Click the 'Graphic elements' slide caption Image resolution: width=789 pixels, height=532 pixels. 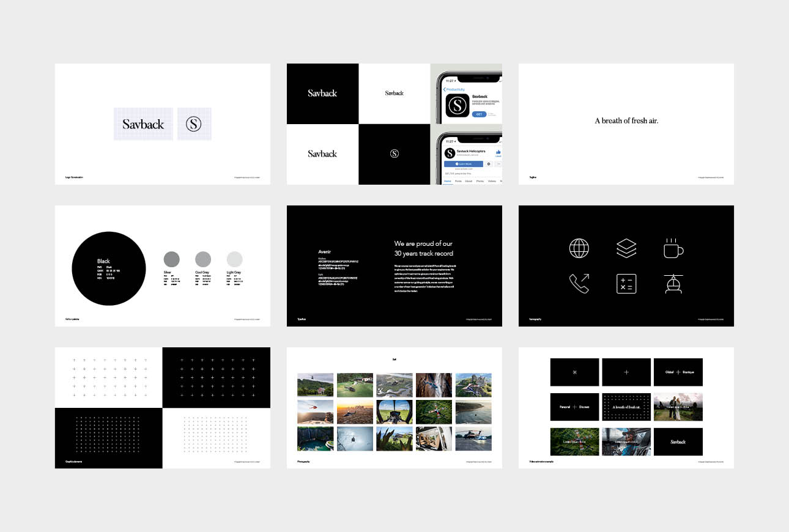click(x=73, y=461)
